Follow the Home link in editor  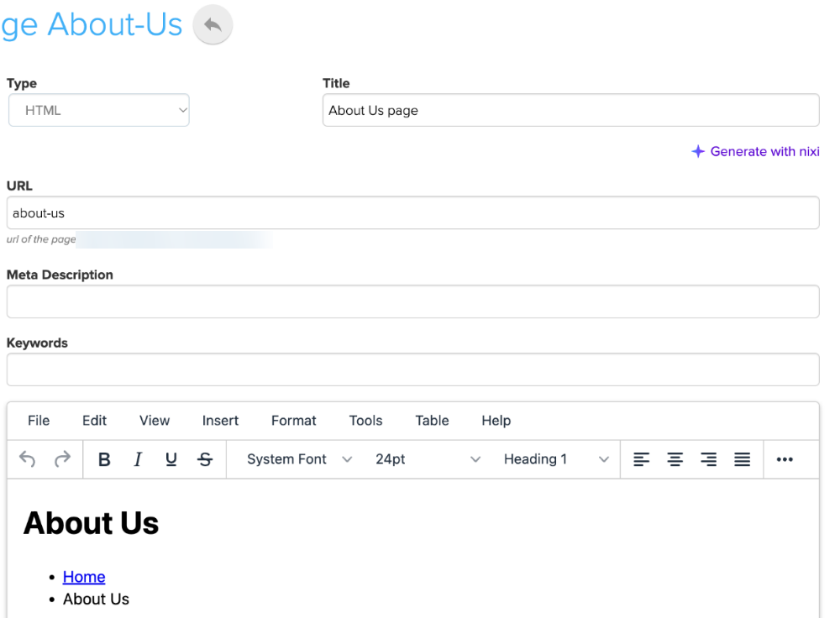pos(84,577)
